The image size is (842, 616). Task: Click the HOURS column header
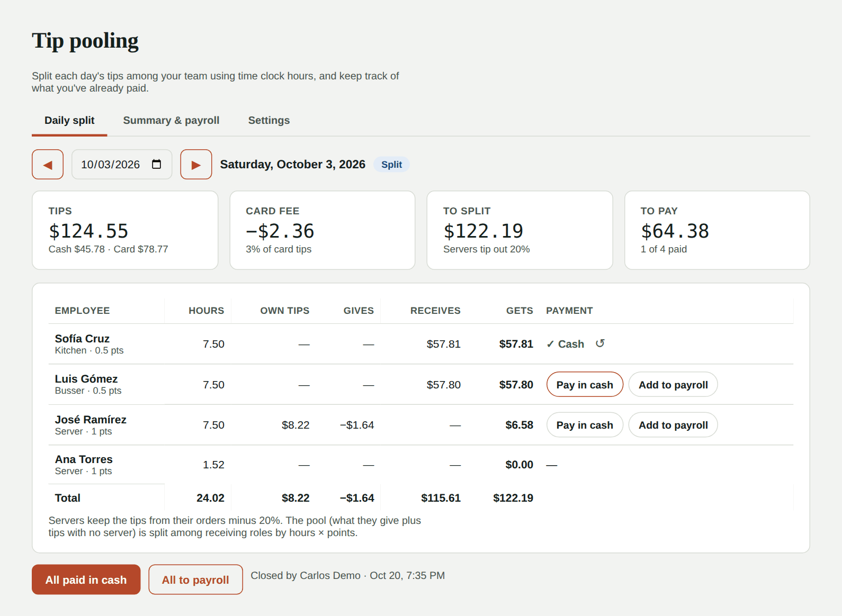(x=206, y=311)
